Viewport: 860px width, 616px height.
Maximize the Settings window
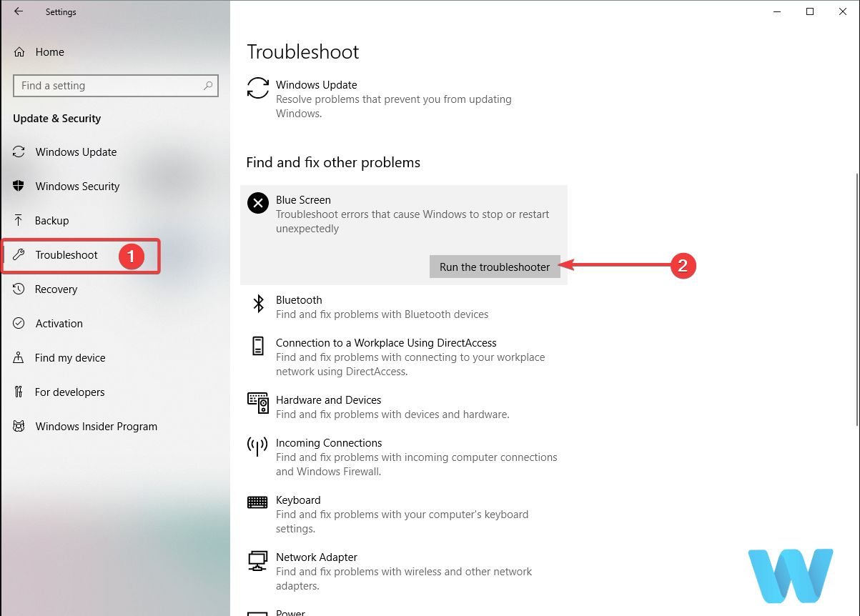coord(810,11)
